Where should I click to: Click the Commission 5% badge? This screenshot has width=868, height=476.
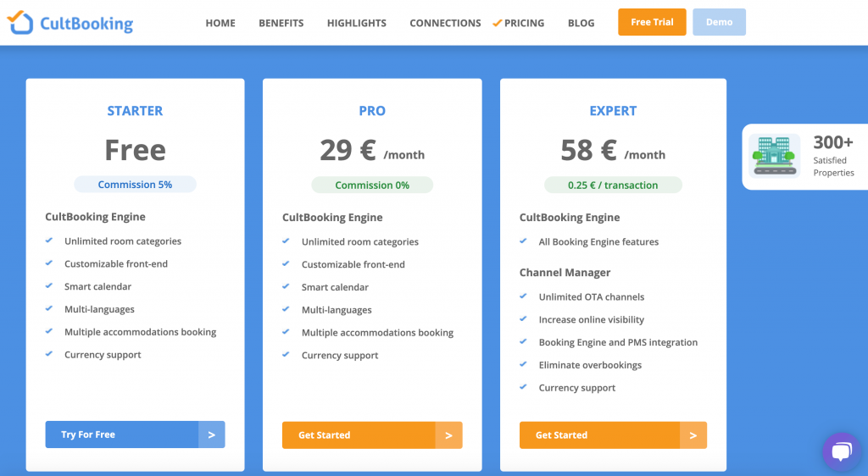click(135, 185)
